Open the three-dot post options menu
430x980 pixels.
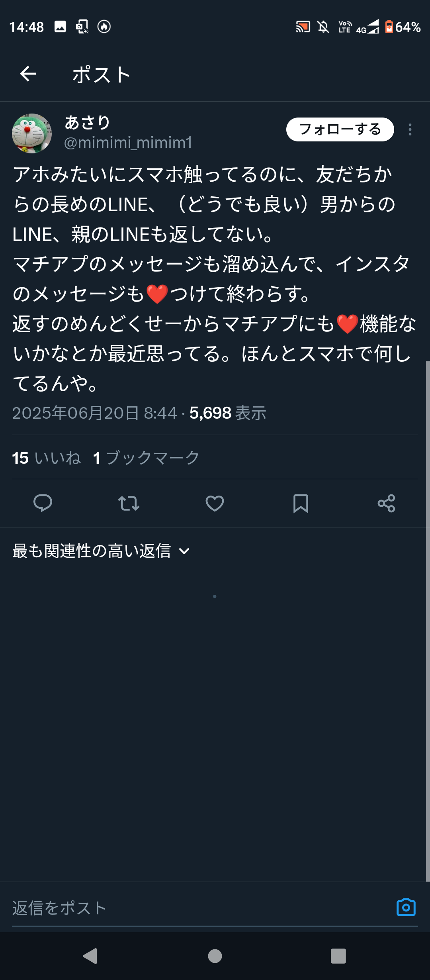coord(410,129)
